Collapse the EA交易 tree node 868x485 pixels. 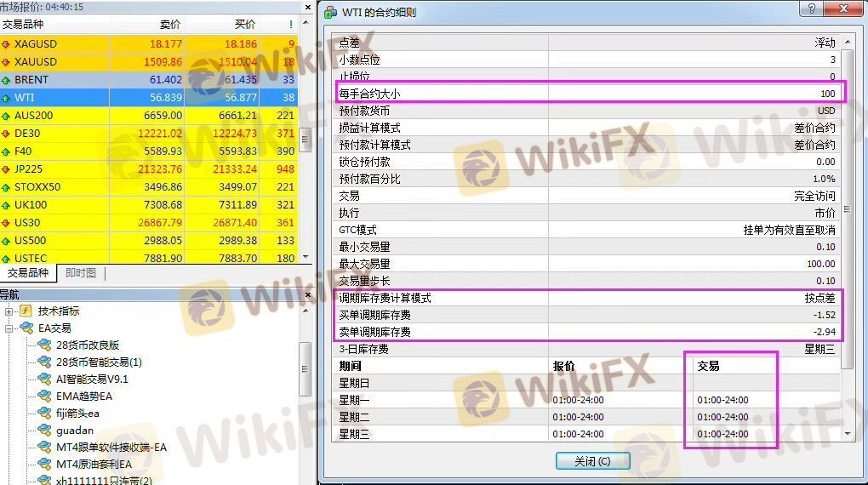(x=9, y=328)
